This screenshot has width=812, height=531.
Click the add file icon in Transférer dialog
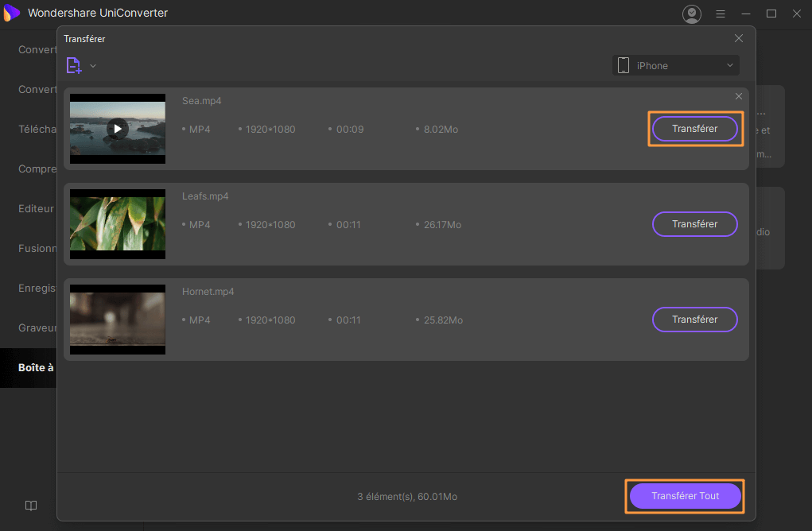click(x=74, y=66)
